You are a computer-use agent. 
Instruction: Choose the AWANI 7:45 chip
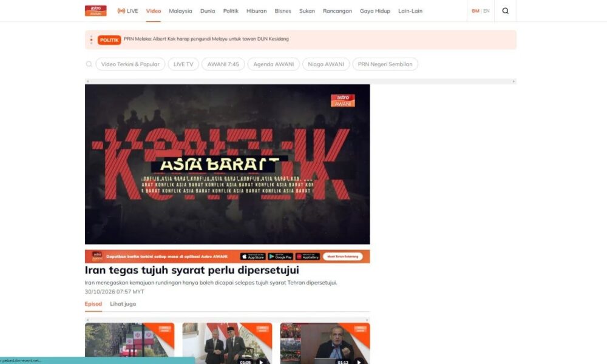pyautogui.click(x=223, y=64)
